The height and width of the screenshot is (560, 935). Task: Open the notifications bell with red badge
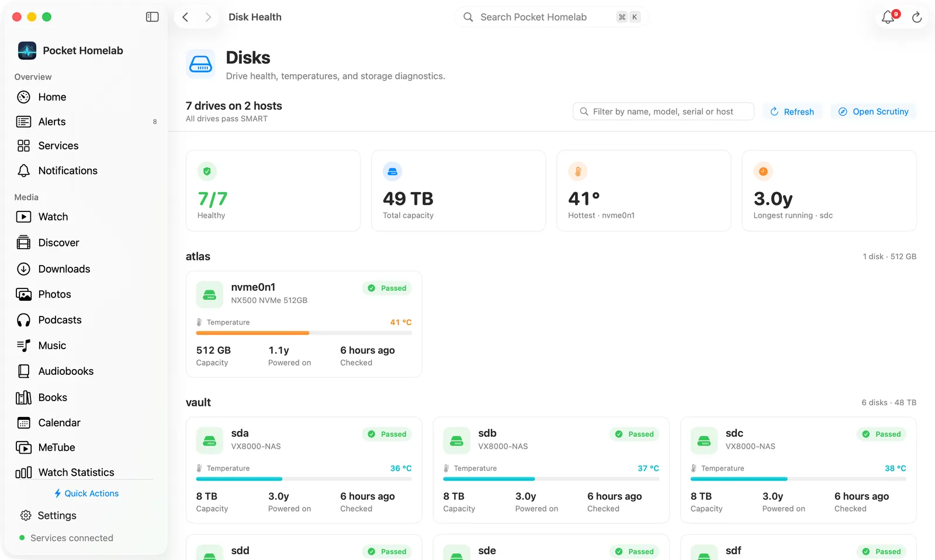click(888, 17)
